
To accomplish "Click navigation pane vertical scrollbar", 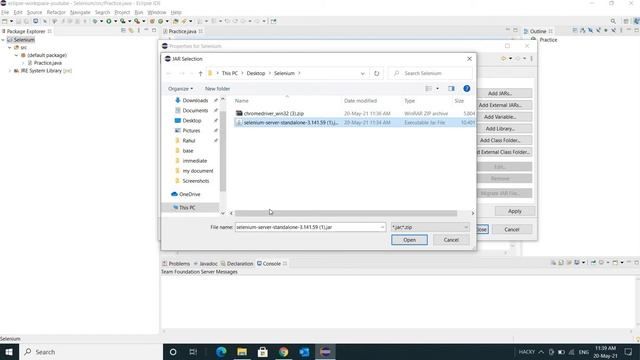I will click(x=223, y=151).
